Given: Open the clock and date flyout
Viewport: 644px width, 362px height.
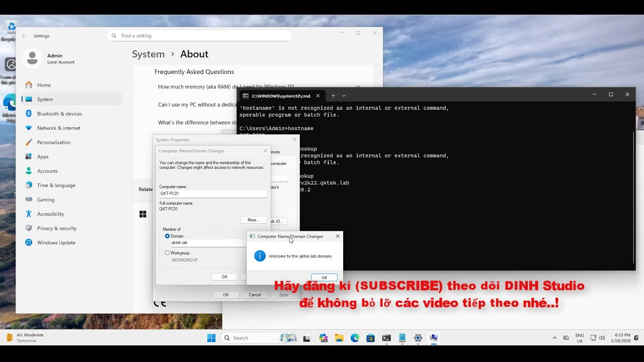Looking at the screenshot, I should pos(620,338).
